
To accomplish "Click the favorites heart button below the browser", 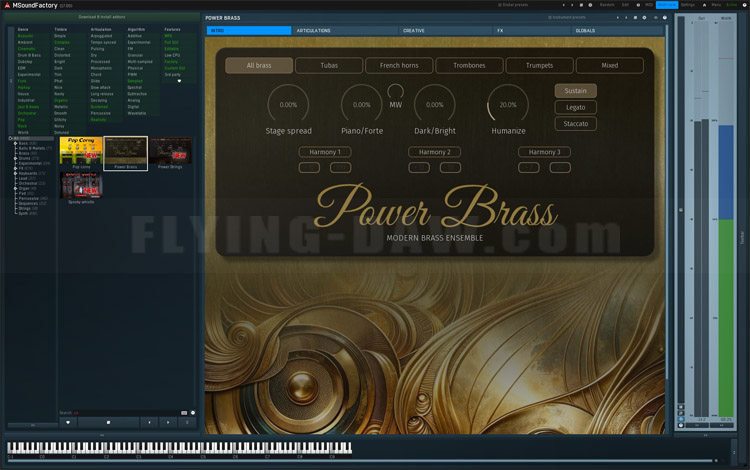I will (x=68, y=422).
